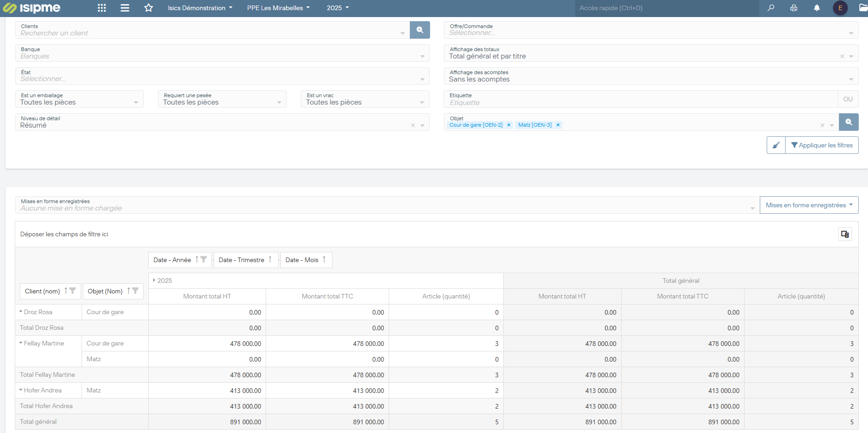
Task: Remove the Cour de gare [OEN-2] tag
Action: 509,125
